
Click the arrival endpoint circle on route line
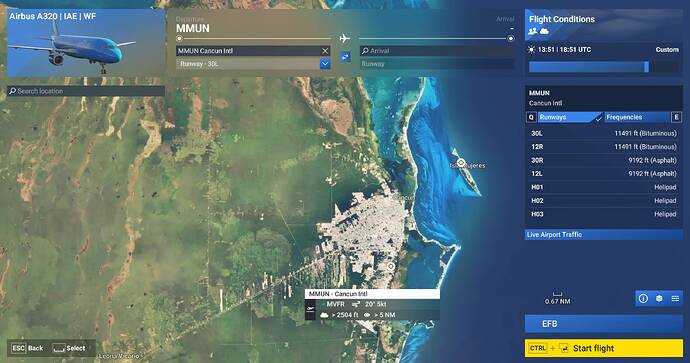[x=510, y=39]
